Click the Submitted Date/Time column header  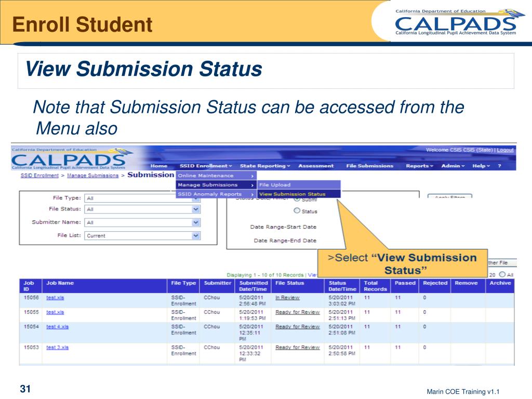pyautogui.click(x=254, y=286)
